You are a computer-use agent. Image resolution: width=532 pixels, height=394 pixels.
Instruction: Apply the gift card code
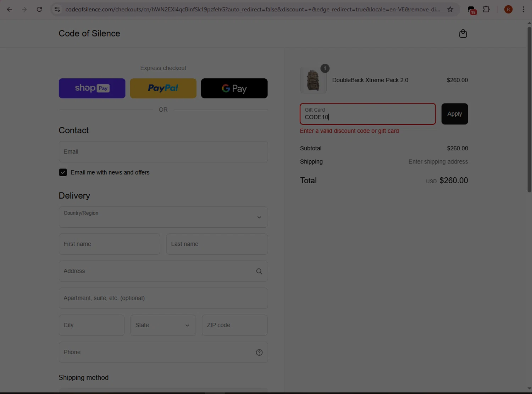point(455,114)
